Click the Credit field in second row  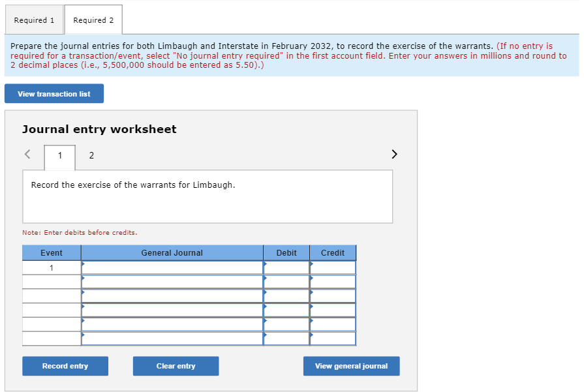[x=333, y=282]
